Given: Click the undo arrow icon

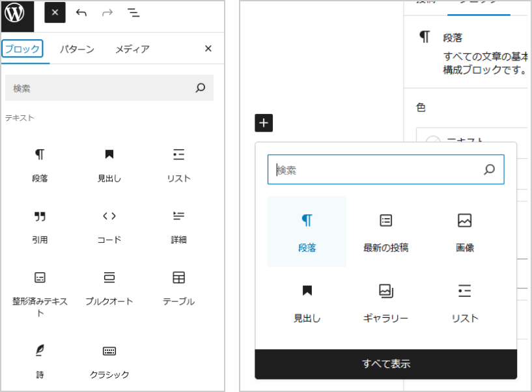Looking at the screenshot, I should 81,13.
